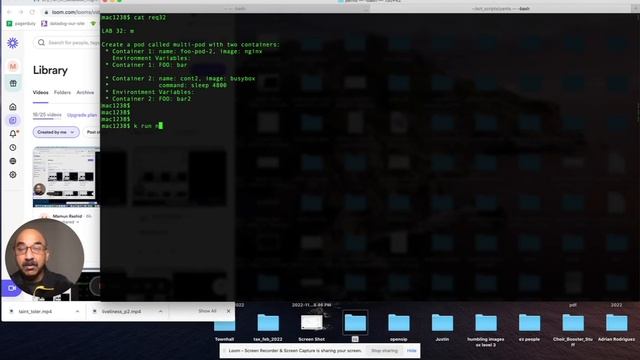The height and width of the screenshot is (360, 640).
Task: Click the Mamun Rashid author name
Action: 67,216
